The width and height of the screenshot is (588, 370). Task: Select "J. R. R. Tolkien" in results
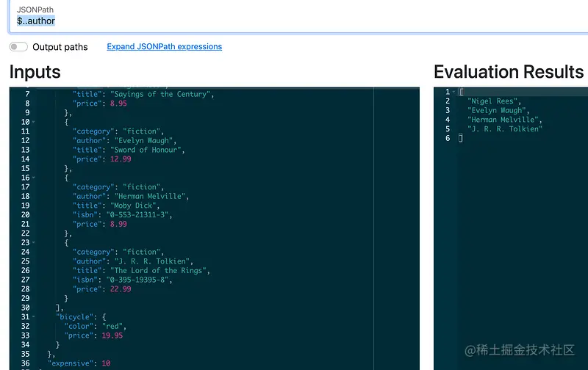pos(505,128)
